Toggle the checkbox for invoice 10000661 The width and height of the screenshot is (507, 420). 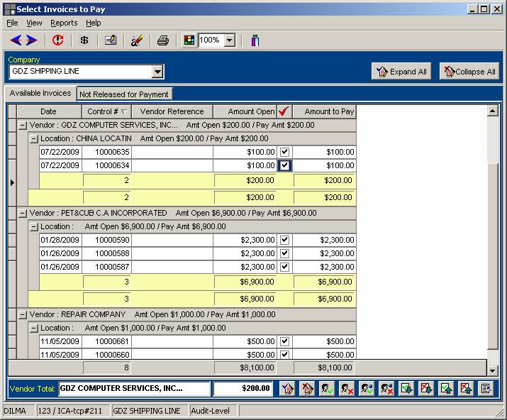tap(284, 341)
